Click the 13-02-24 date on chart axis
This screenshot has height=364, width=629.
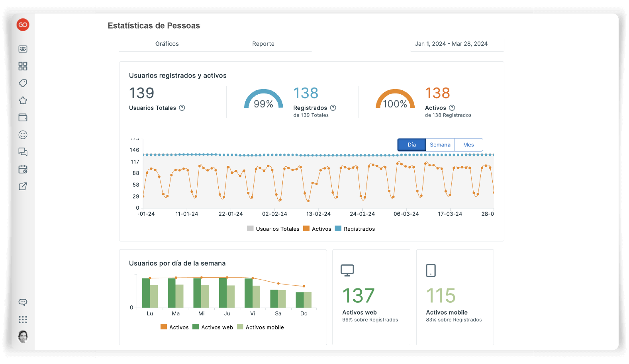[318, 214]
